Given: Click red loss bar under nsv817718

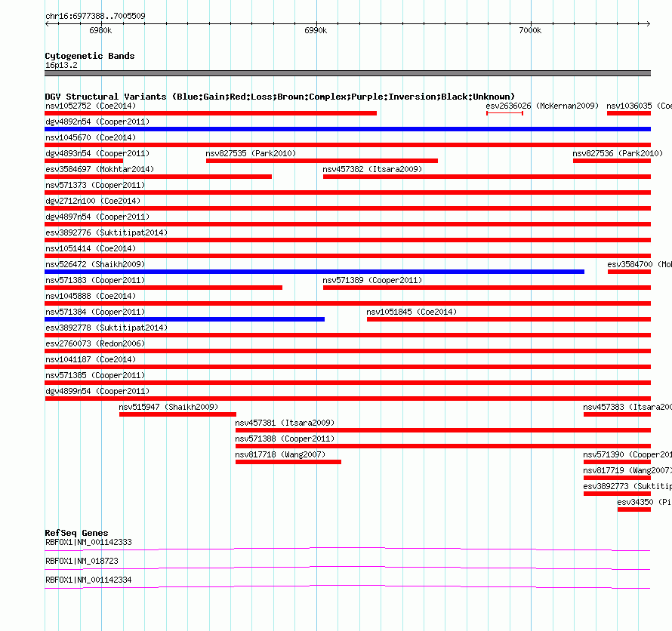Looking at the screenshot, I should click(x=288, y=462).
